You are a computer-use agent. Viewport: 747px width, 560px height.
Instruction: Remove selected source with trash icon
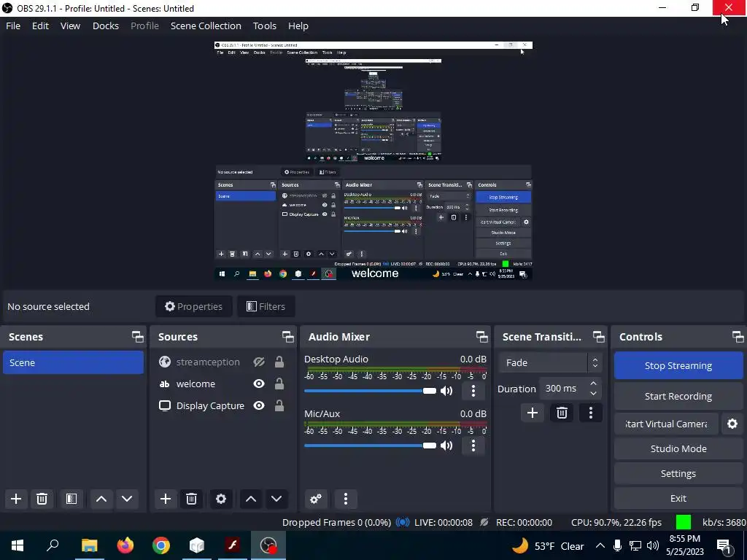pos(192,499)
